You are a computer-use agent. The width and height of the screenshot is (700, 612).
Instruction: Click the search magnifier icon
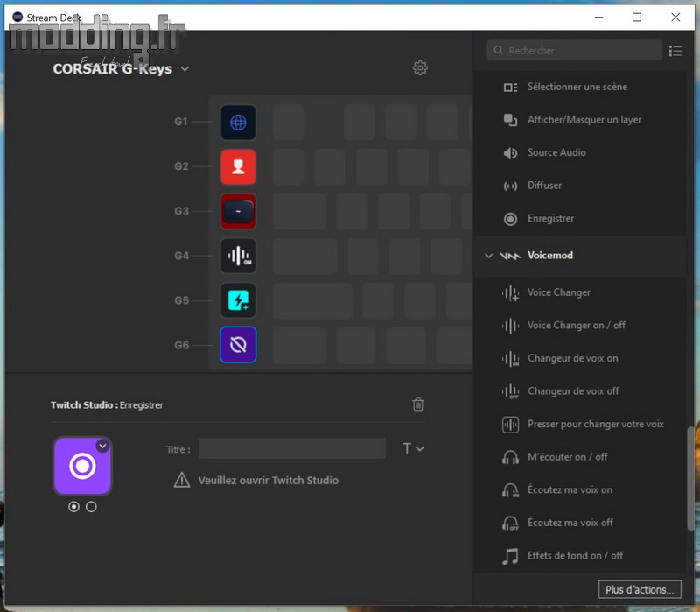pos(498,50)
